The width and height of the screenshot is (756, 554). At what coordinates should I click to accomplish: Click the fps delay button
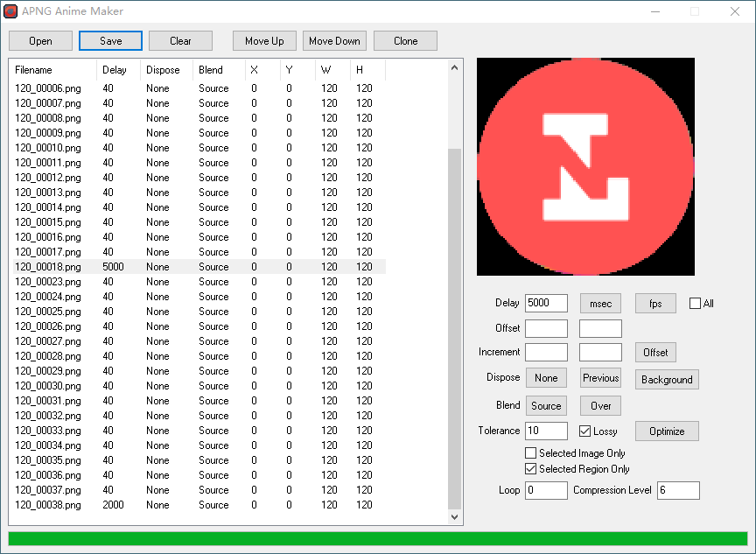point(655,304)
